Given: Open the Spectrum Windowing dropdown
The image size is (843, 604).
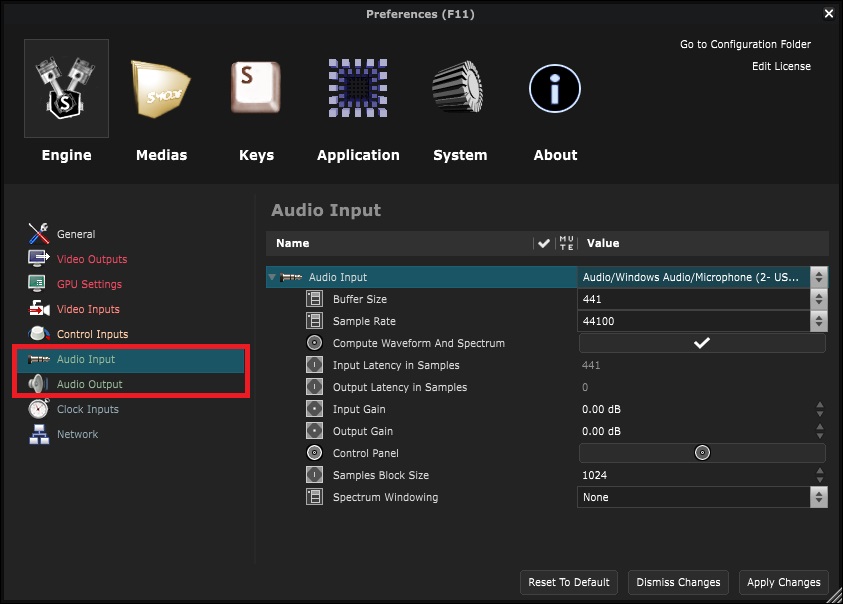Looking at the screenshot, I should tap(819, 497).
